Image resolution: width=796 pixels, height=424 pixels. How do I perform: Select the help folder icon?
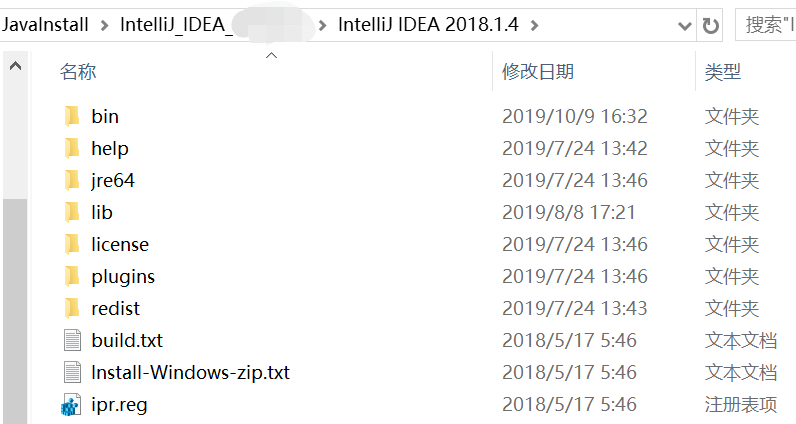71,148
